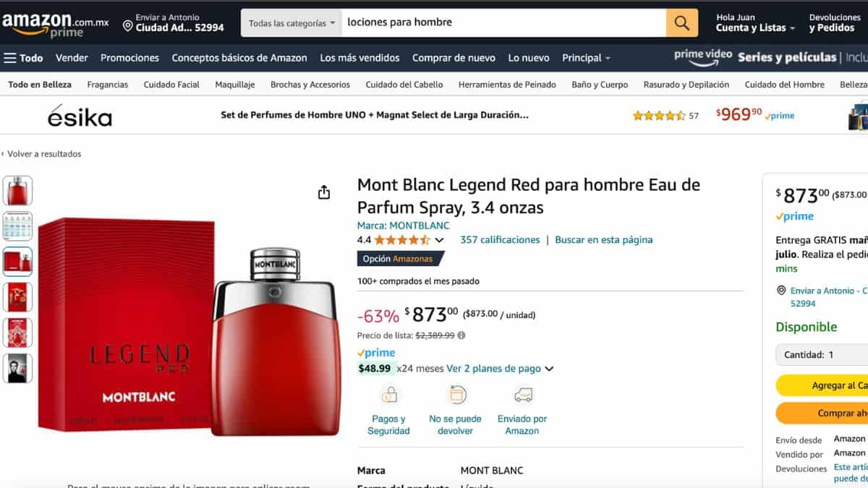868x488 pixels.
Task: Select the first red bottle thumbnail
Action: (x=17, y=191)
